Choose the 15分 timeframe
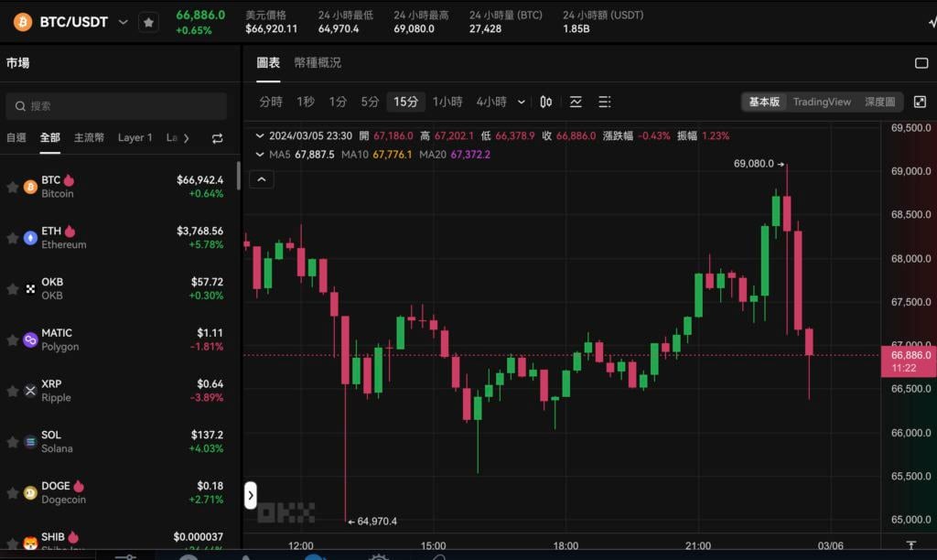 click(405, 102)
